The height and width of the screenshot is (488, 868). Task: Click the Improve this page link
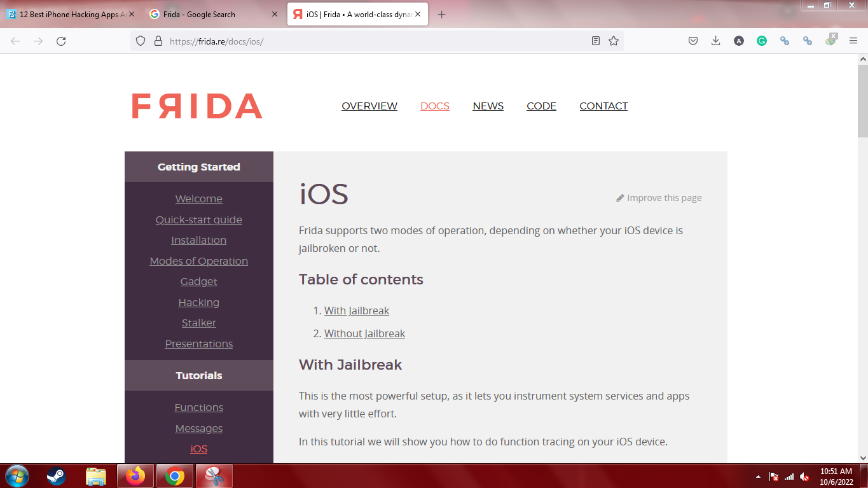(x=659, y=198)
